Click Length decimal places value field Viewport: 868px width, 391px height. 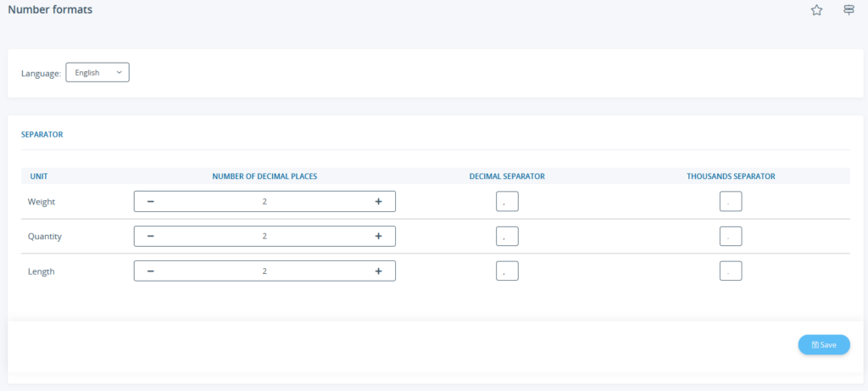click(x=264, y=271)
